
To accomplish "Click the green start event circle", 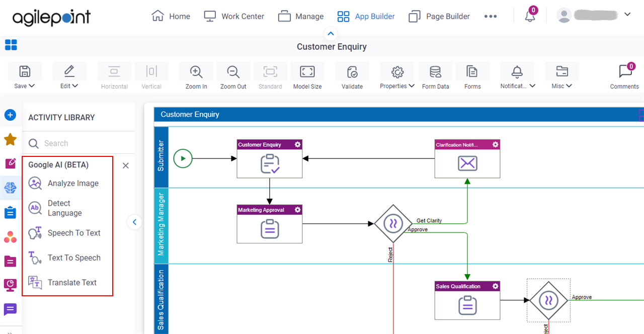I will [x=183, y=158].
